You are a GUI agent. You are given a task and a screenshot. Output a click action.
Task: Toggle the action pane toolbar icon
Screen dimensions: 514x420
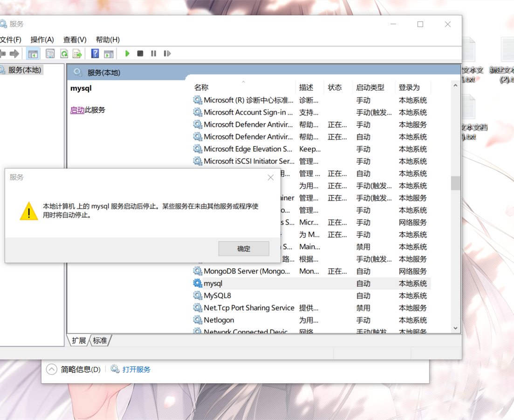109,54
